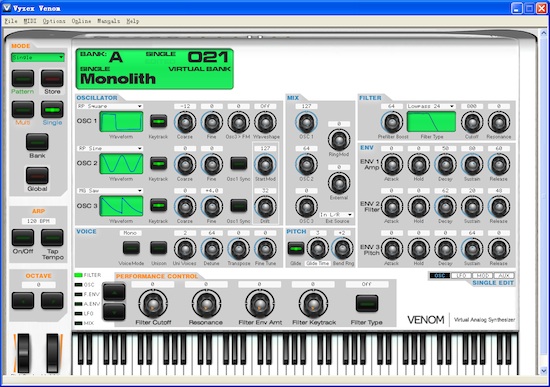Click the OSC 2 StartMod knob
This screenshot has width=550, height=387.
pos(265,164)
